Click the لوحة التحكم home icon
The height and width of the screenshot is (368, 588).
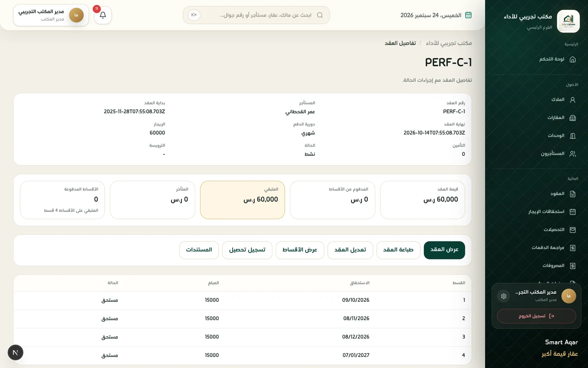point(573,59)
